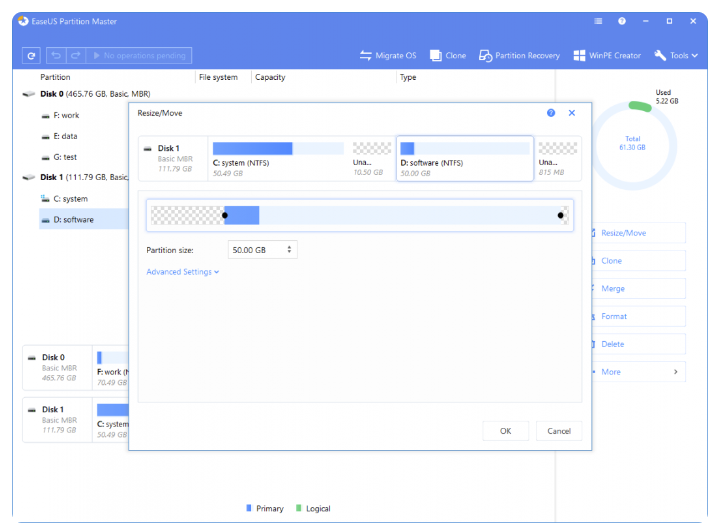Expand the Tools dropdown menu
714x529 pixels.
coord(676,56)
